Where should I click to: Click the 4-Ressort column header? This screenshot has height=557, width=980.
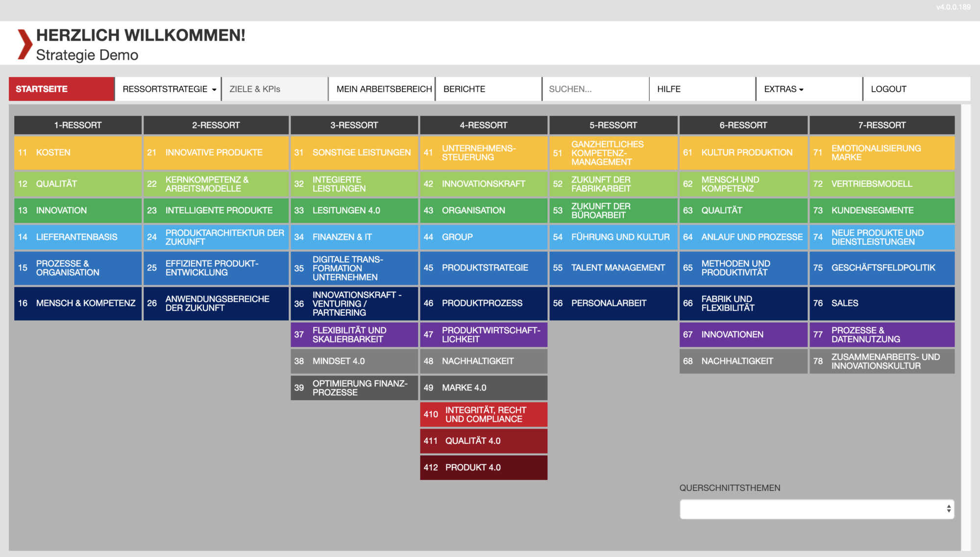484,125
